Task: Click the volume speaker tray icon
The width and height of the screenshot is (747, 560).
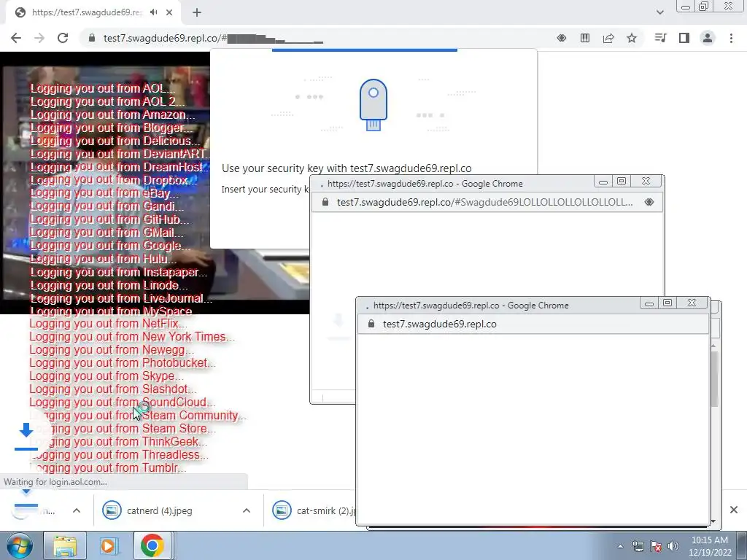Action: pyautogui.click(x=673, y=546)
